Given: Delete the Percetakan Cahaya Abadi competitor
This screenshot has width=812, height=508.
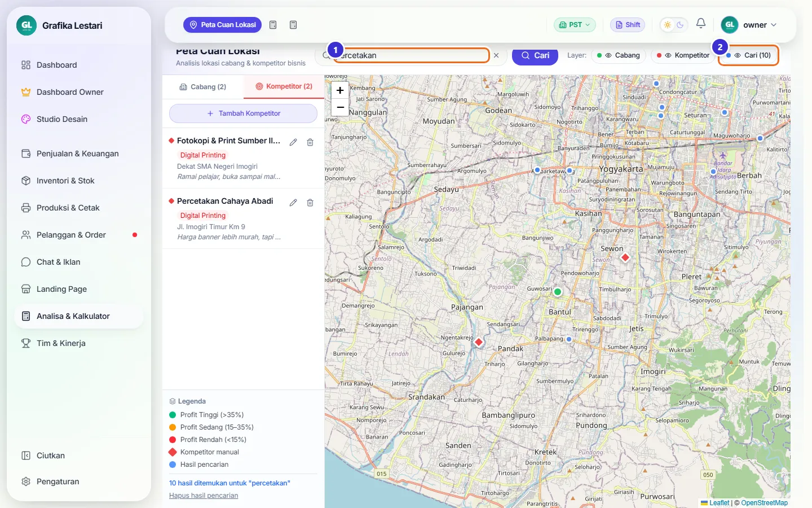Looking at the screenshot, I should coord(310,203).
